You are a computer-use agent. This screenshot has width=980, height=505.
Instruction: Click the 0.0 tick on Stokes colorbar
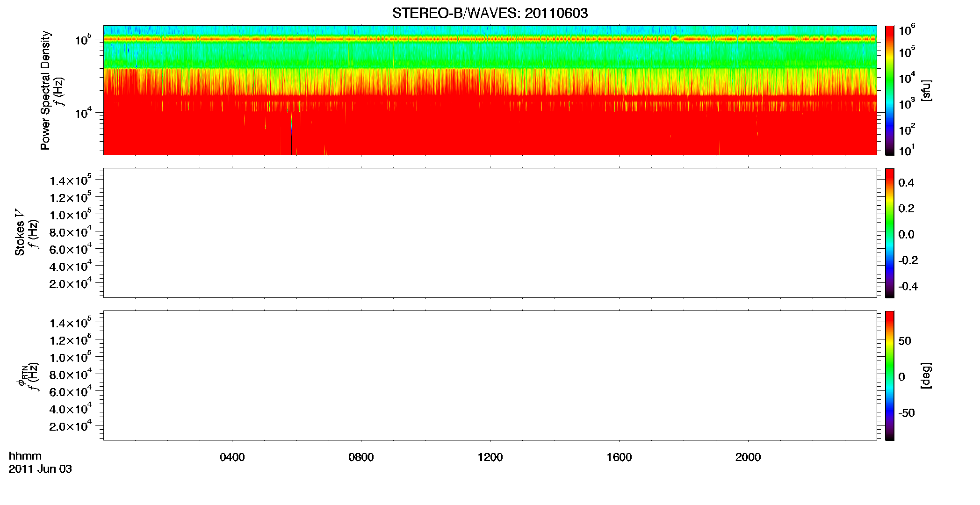click(906, 235)
